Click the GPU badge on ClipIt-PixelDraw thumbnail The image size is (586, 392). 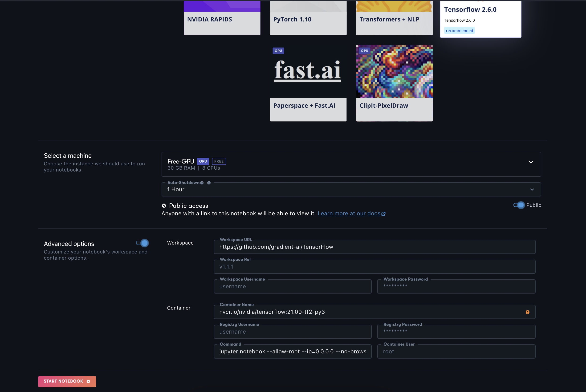point(364,51)
